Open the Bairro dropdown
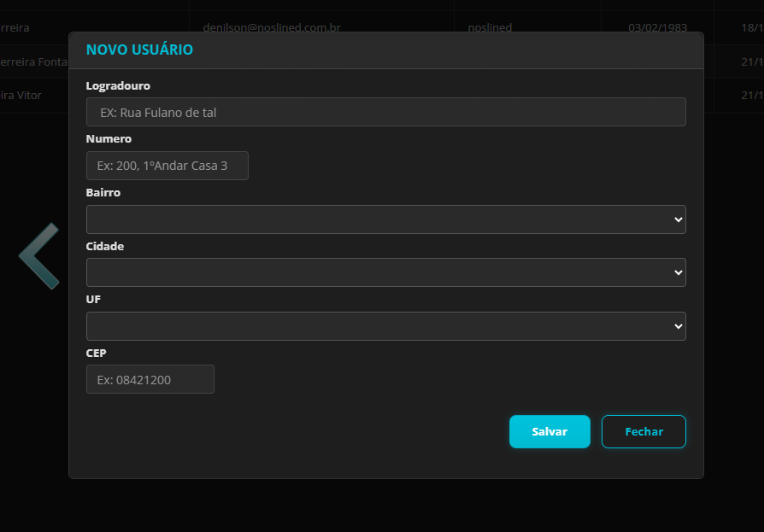The width and height of the screenshot is (764, 532). coord(385,219)
